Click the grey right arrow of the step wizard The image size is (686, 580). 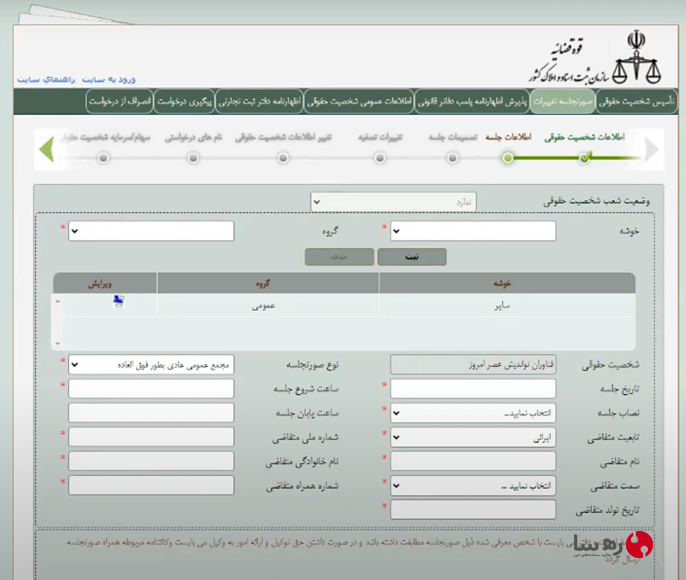(x=651, y=150)
